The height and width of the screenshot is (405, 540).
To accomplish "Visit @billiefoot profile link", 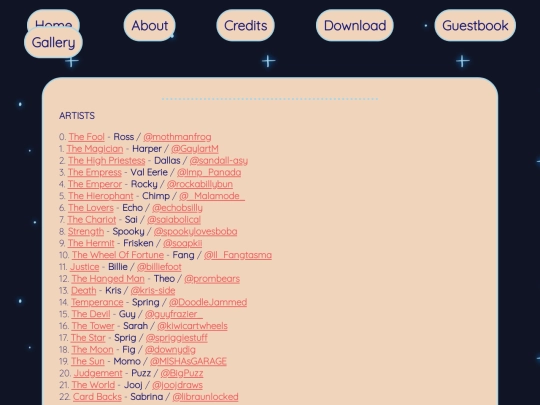I will click(x=159, y=267).
